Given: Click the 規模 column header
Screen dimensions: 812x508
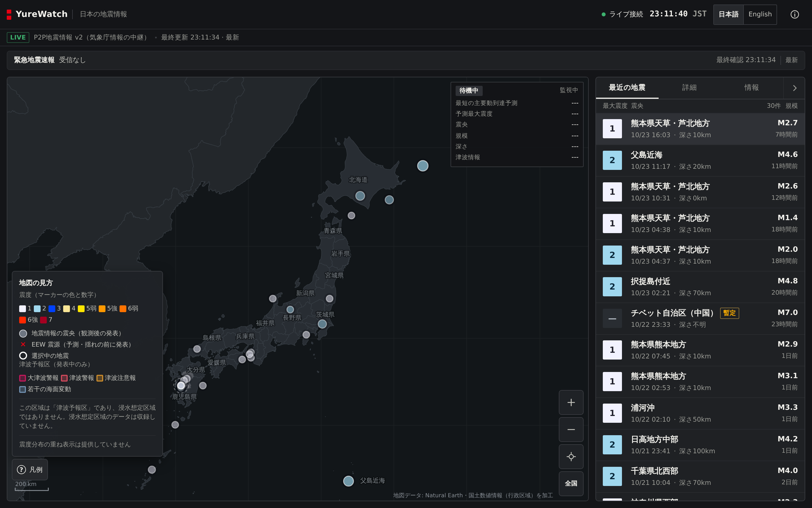Looking at the screenshot, I should coord(791,106).
